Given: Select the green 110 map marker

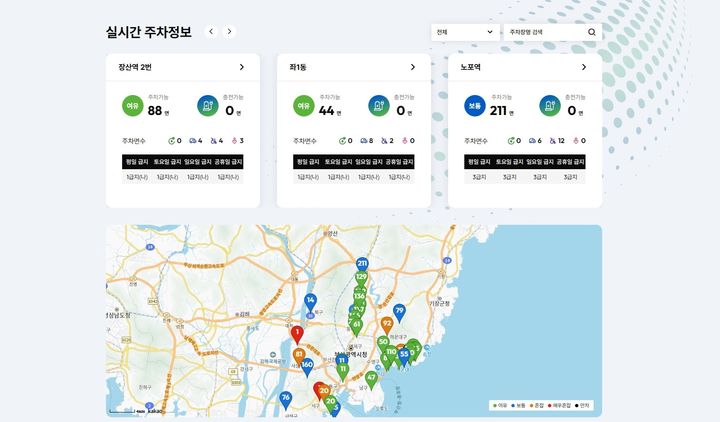Looking at the screenshot, I should (391, 353).
